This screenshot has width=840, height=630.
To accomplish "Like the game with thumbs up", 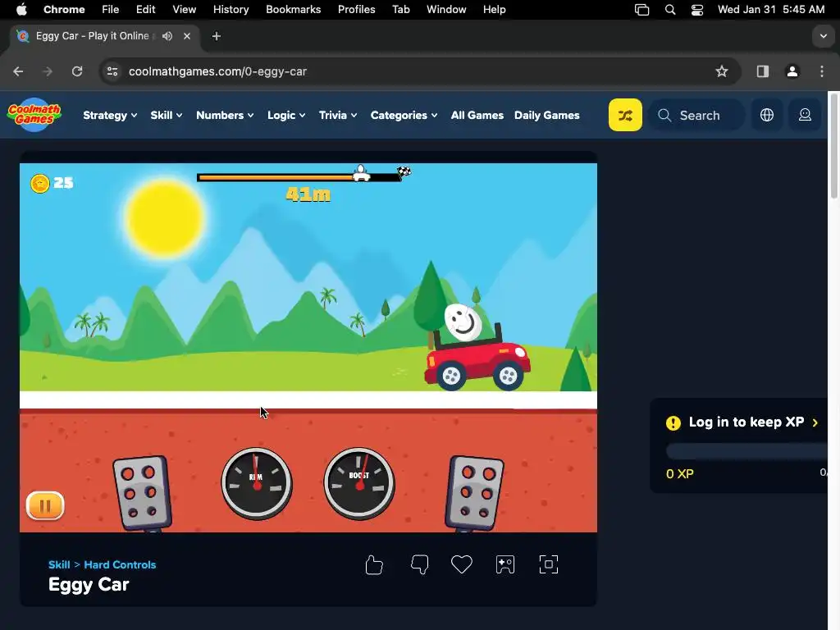I will [x=374, y=564].
